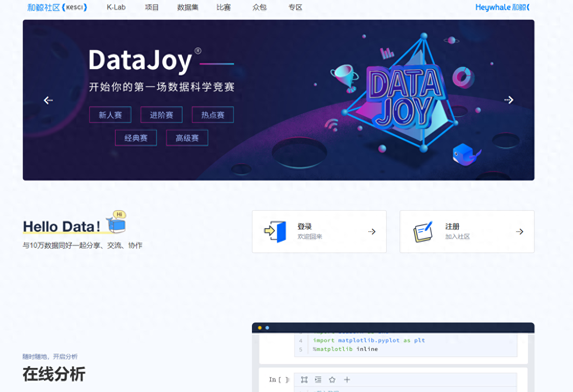Click the 随时随地，开启分析 text

click(x=50, y=357)
